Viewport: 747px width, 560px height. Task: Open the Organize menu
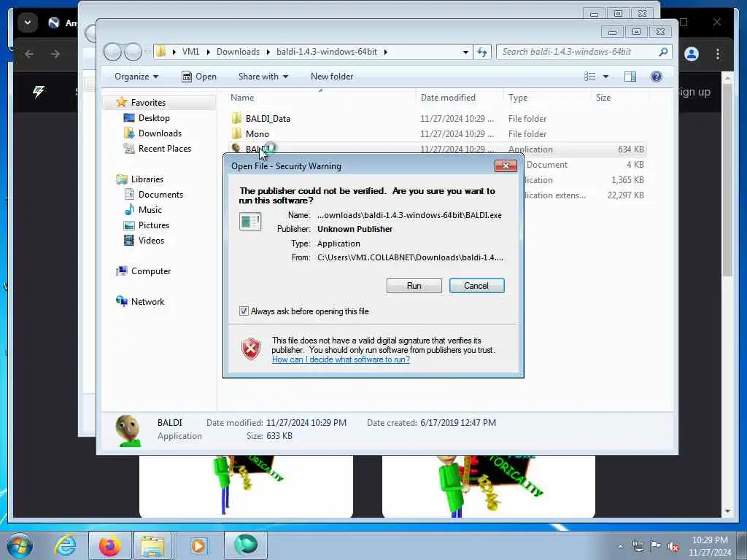(x=136, y=77)
